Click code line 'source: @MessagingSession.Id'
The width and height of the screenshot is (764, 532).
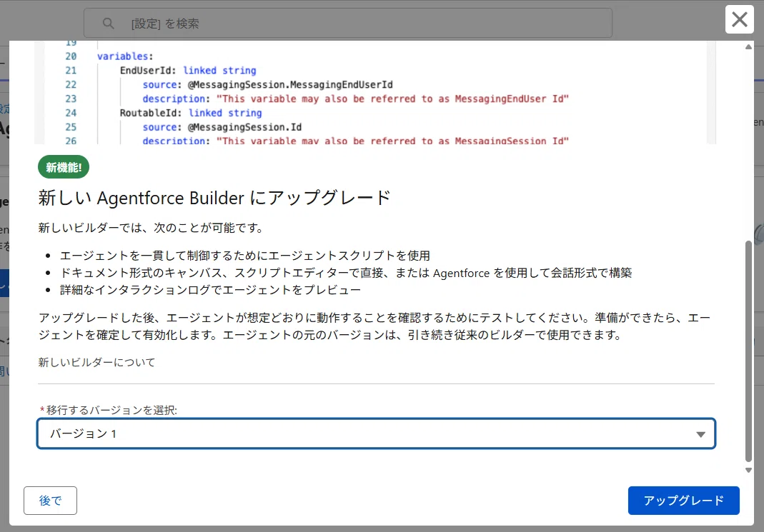(x=222, y=127)
